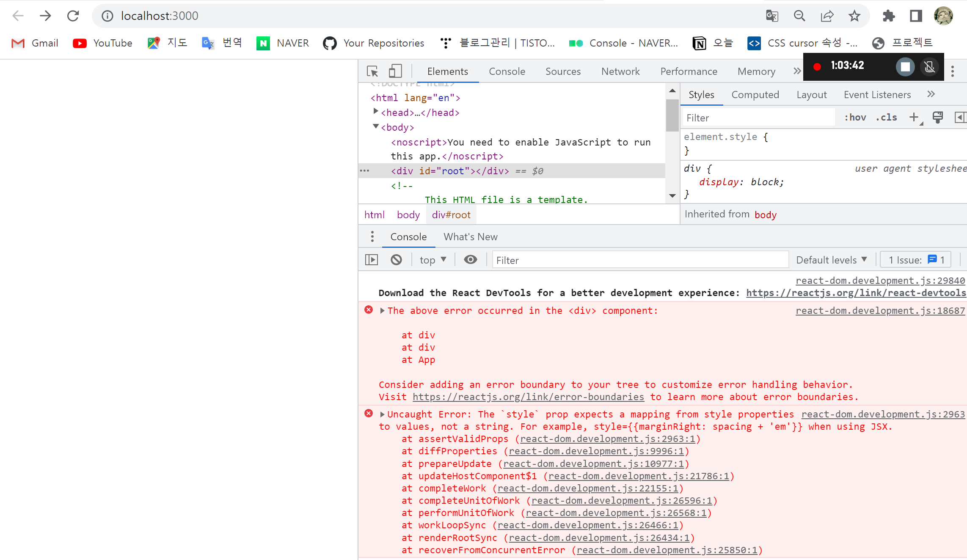
Task: Clear the console with the ban icon
Action: click(396, 260)
